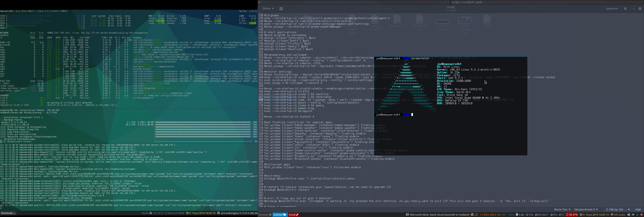Click the volume 105% indicator
The width and height of the screenshot is (644, 217).
tap(509, 215)
